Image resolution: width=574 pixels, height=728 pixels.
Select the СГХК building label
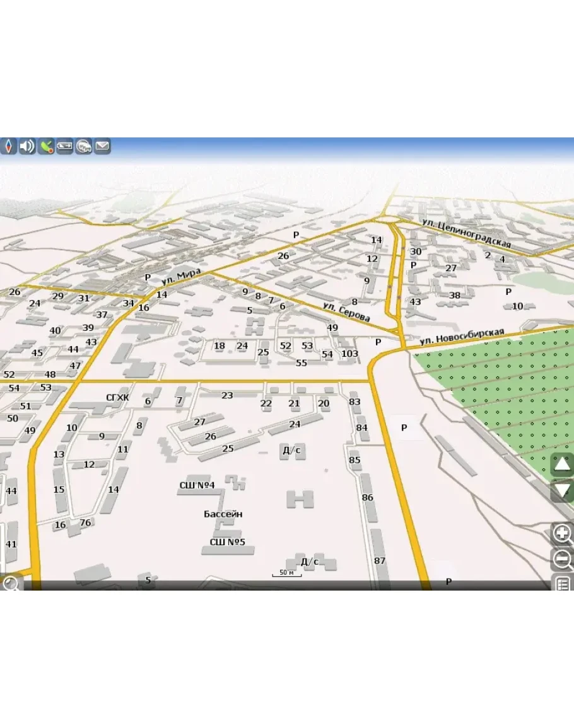pyautogui.click(x=117, y=397)
